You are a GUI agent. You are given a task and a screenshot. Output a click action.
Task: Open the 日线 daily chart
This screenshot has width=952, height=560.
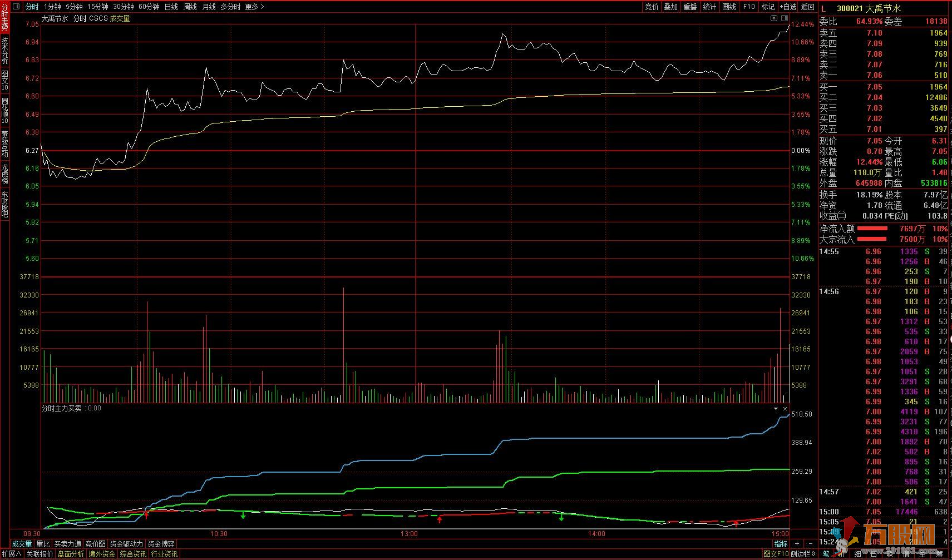[171, 7]
